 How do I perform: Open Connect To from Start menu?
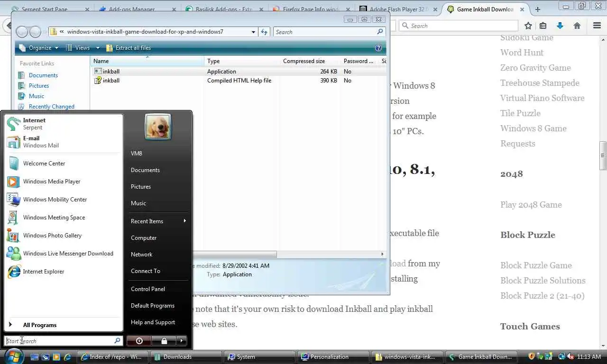click(x=158, y=271)
